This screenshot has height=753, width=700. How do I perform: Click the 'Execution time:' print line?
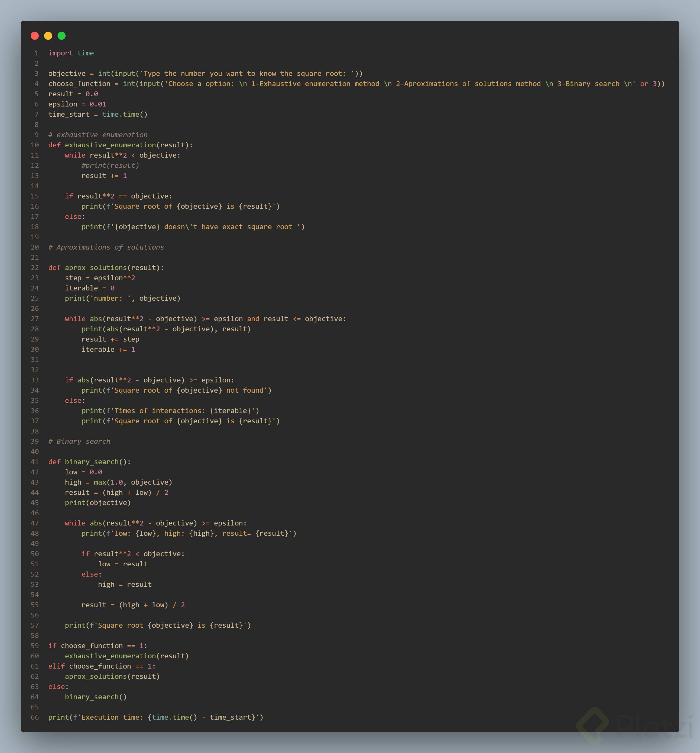tap(156, 718)
